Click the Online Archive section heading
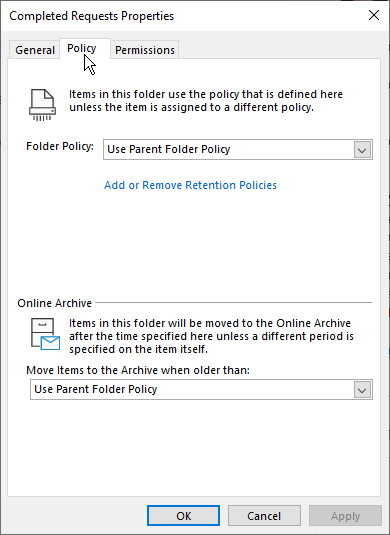 tap(55, 303)
